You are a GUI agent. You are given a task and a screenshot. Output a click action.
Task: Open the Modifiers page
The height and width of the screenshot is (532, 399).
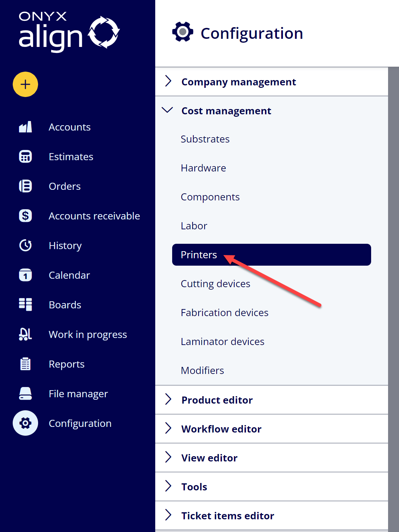[x=202, y=370]
